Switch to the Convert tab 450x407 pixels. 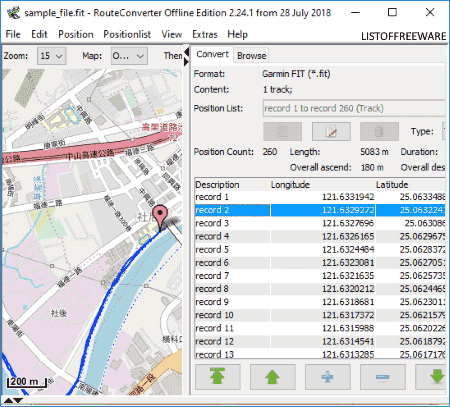(x=212, y=54)
